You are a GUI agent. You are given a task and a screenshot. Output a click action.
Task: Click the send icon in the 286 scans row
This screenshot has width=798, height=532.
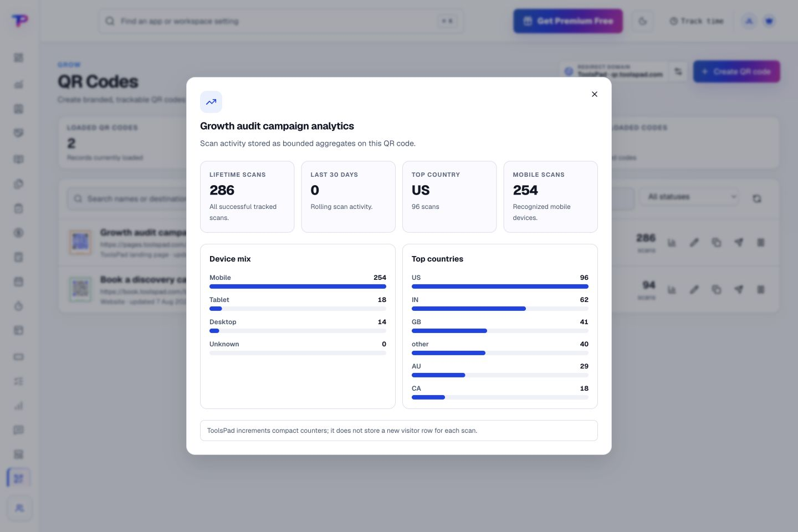click(739, 243)
